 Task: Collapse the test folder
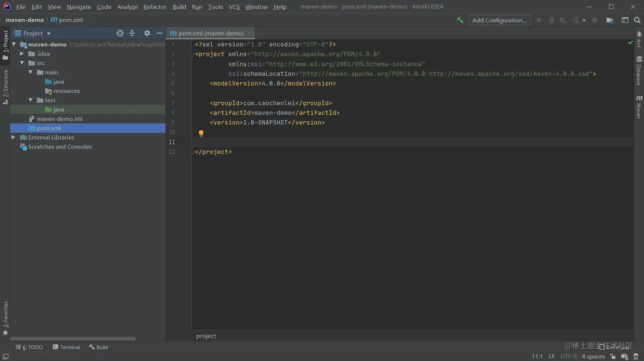click(x=31, y=100)
